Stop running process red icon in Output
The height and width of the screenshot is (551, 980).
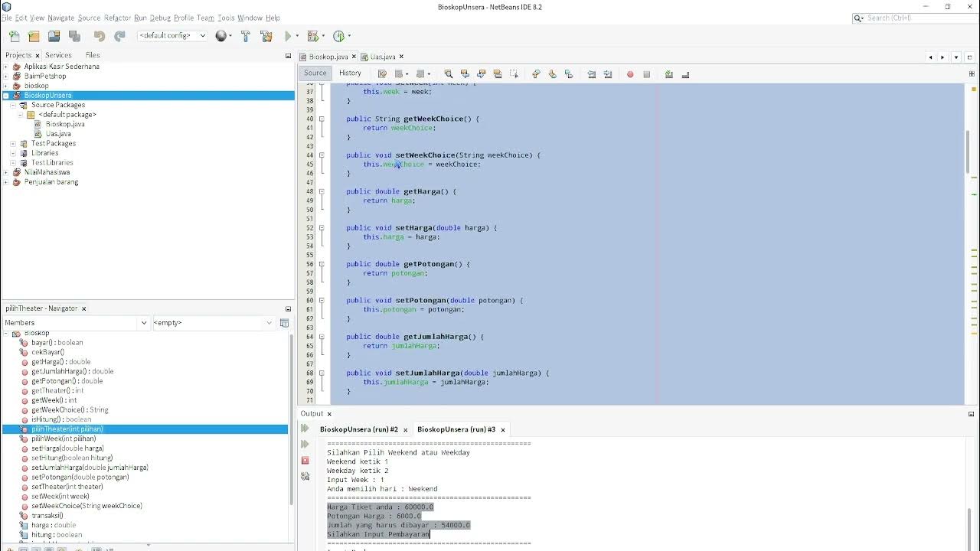click(305, 460)
